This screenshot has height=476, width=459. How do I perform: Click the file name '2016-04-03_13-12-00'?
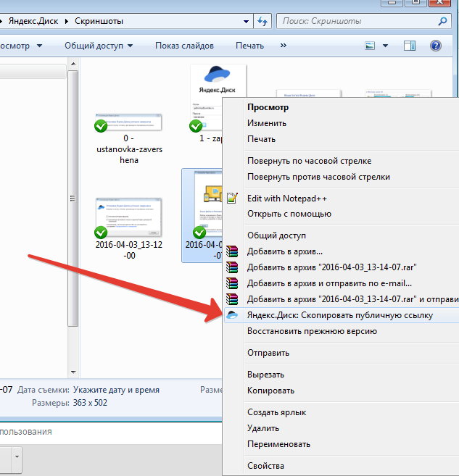coord(129,250)
